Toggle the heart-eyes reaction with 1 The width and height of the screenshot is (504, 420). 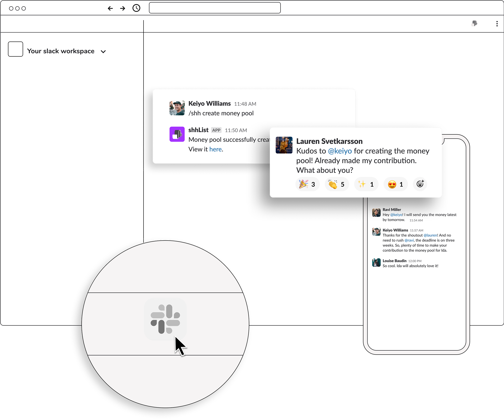396,184
